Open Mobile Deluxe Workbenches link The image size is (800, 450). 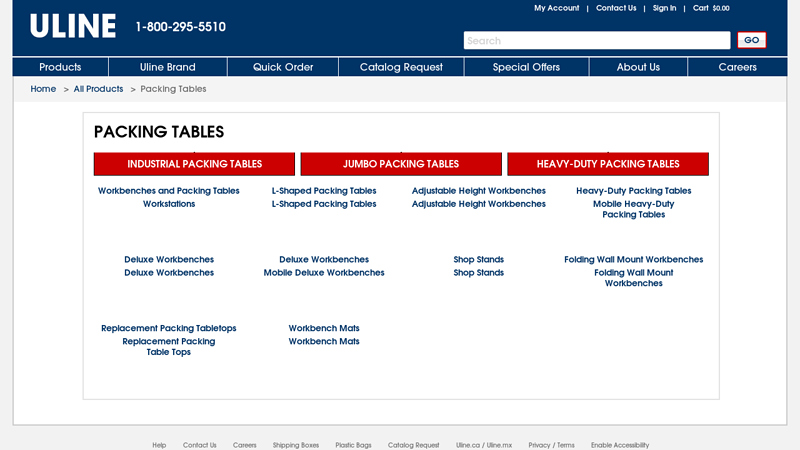tap(324, 273)
